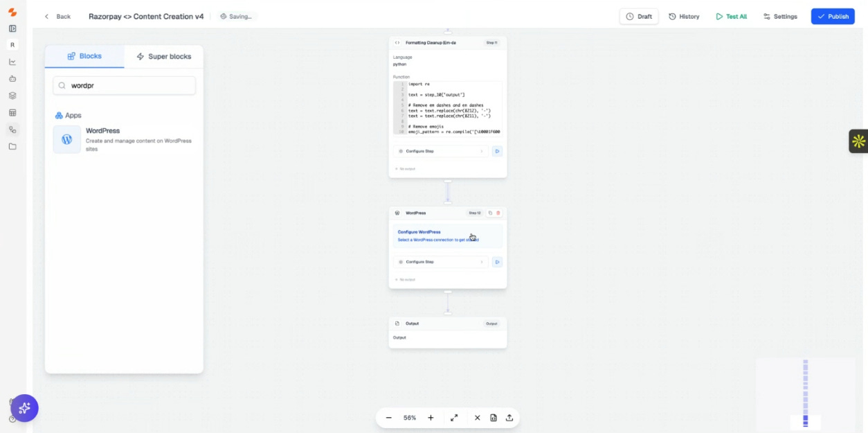Run the WordPress step play button
Image resolution: width=868 pixels, height=433 pixels.
(x=497, y=262)
